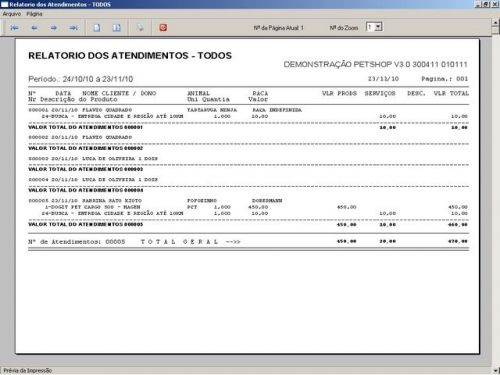
Task: Click the red exit preview icon
Action: (x=163, y=28)
